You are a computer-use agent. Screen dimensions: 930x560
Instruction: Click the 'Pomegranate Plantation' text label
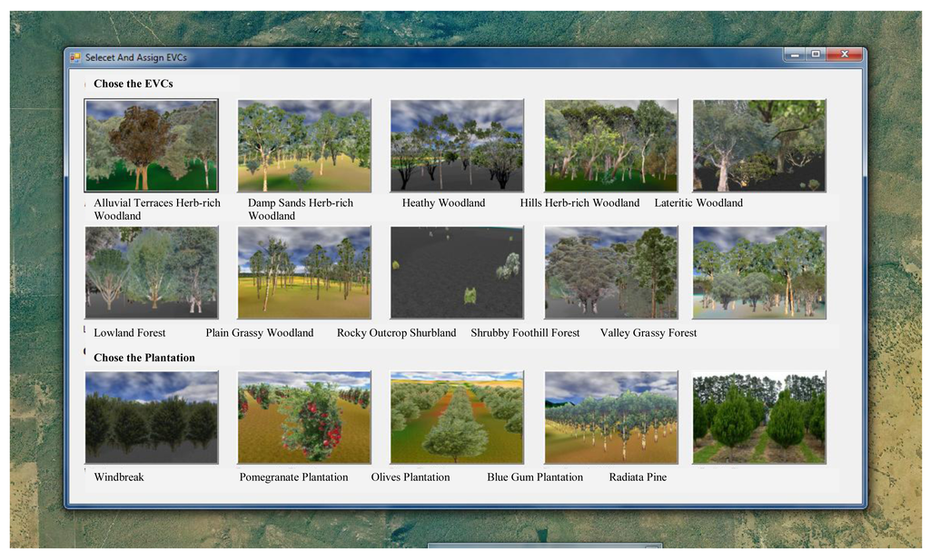(293, 477)
